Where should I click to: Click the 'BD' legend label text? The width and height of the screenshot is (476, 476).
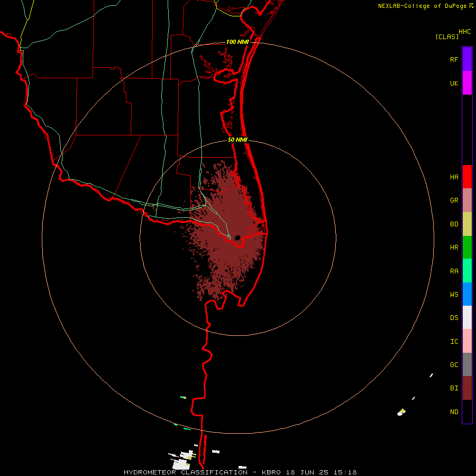[x=454, y=224]
